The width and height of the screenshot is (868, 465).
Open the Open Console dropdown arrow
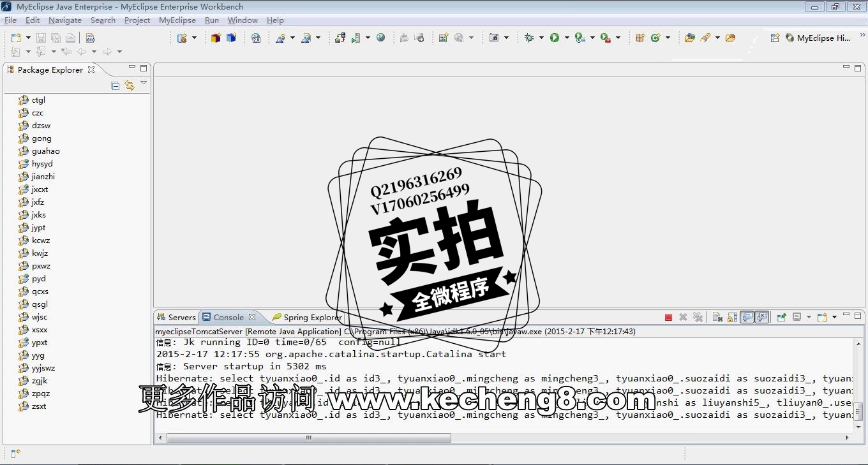coord(834,317)
